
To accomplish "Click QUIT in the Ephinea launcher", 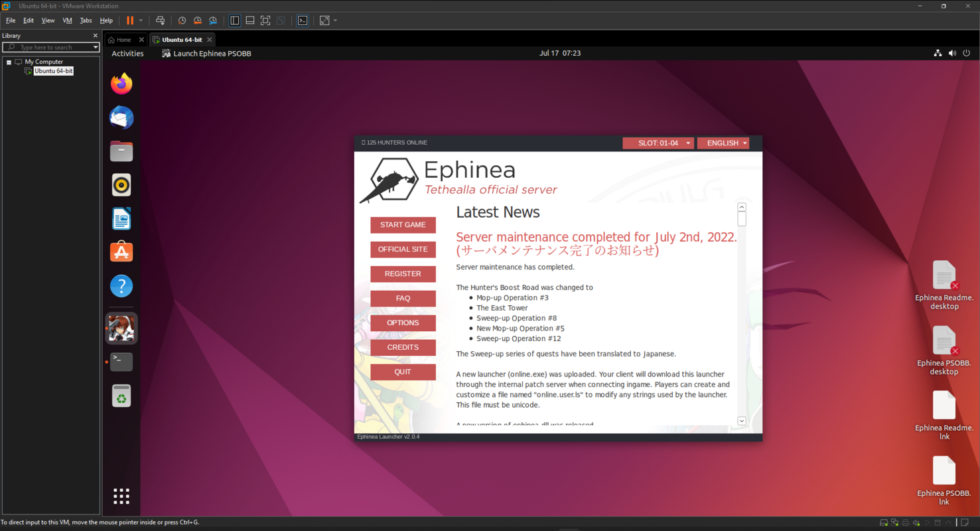I will click(x=403, y=372).
